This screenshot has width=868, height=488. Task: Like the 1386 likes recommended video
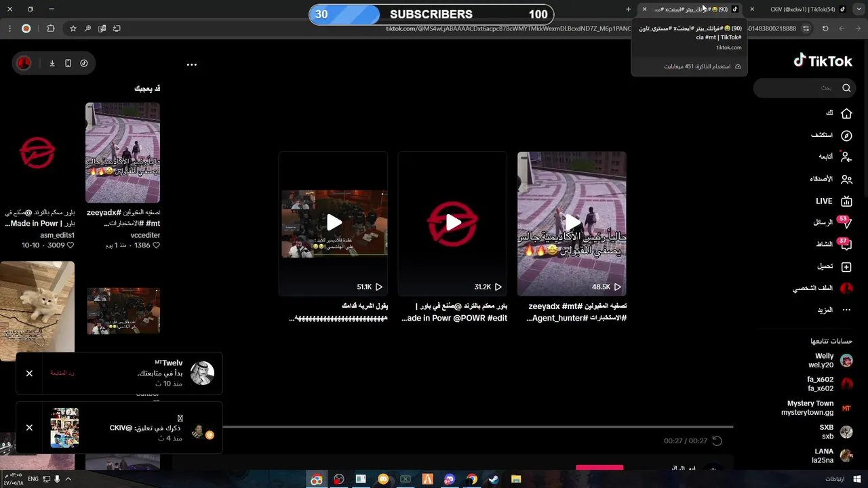(x=156, y=245)
